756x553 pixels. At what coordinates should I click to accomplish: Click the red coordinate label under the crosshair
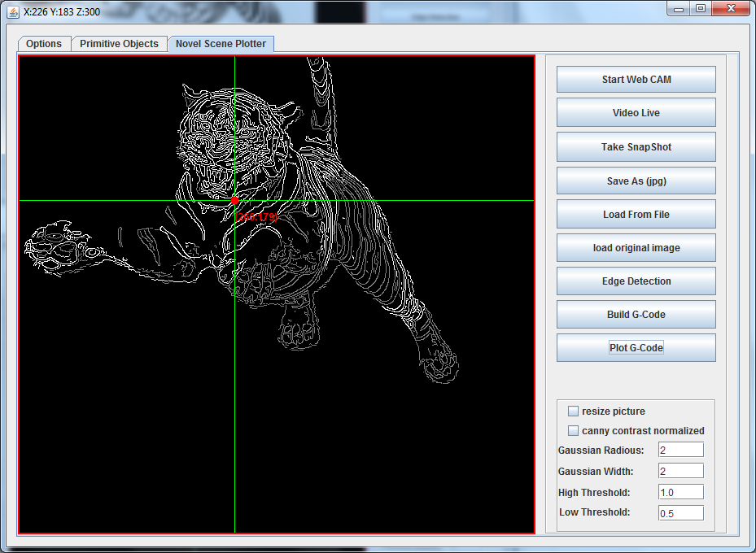[256, 217]
